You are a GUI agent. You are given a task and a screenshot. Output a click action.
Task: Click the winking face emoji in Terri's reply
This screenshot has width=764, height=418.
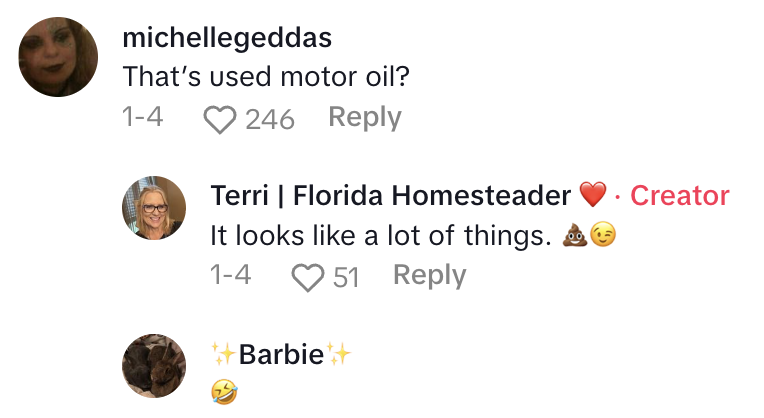pyautogui.click(x=602, y=236)
